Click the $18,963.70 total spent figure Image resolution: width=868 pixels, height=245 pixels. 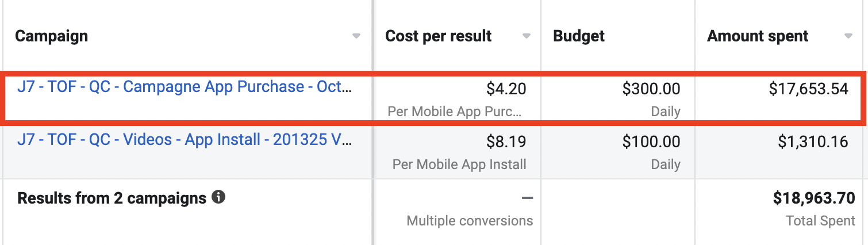[x=814, y=198]
